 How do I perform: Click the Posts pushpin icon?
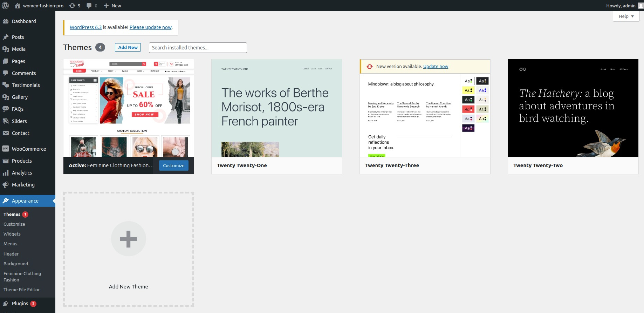tap(6, 37)
